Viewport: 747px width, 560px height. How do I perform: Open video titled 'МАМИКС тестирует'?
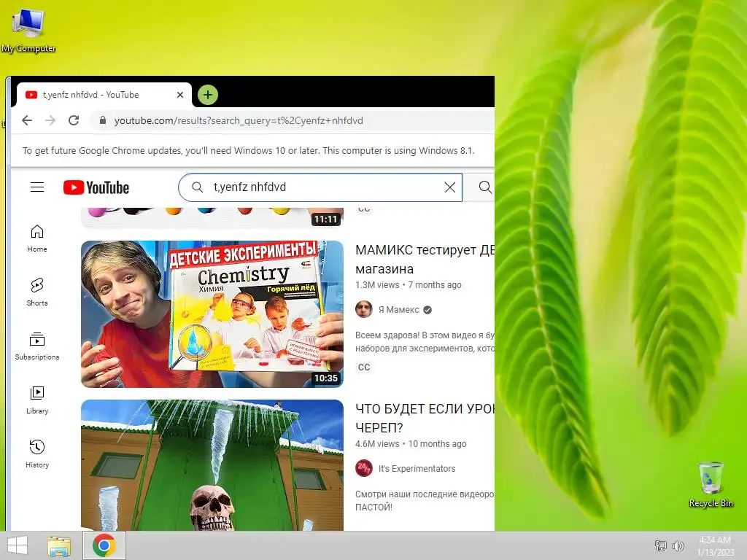click(x=425, y=260)
